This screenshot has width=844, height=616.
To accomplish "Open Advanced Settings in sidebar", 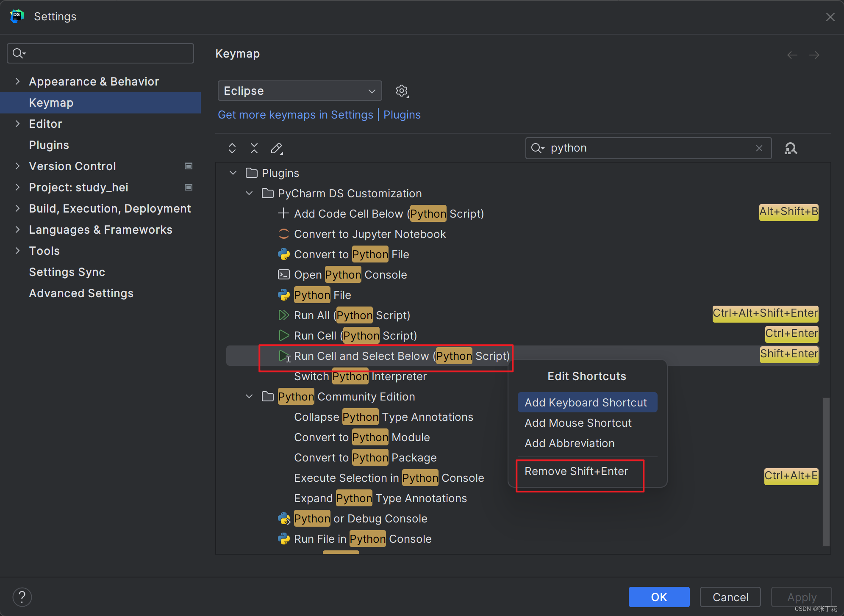I will [x=81, y=293].
